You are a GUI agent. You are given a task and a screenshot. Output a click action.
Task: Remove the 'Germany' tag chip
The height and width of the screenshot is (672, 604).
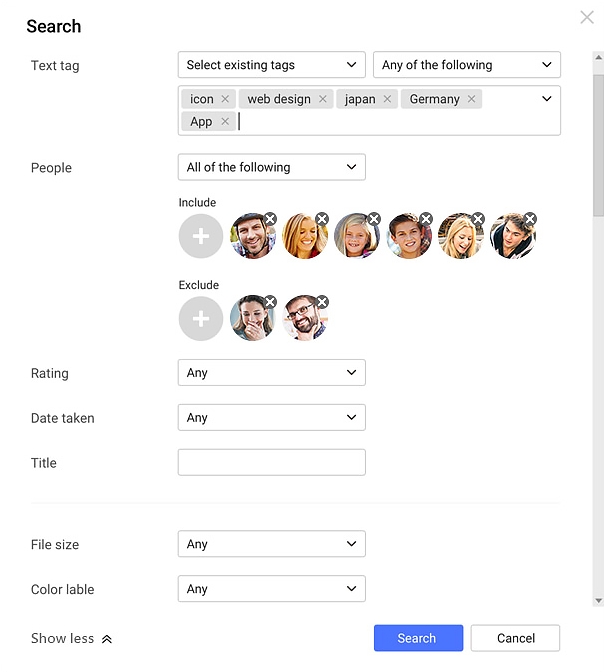click(x=471, y=99)
